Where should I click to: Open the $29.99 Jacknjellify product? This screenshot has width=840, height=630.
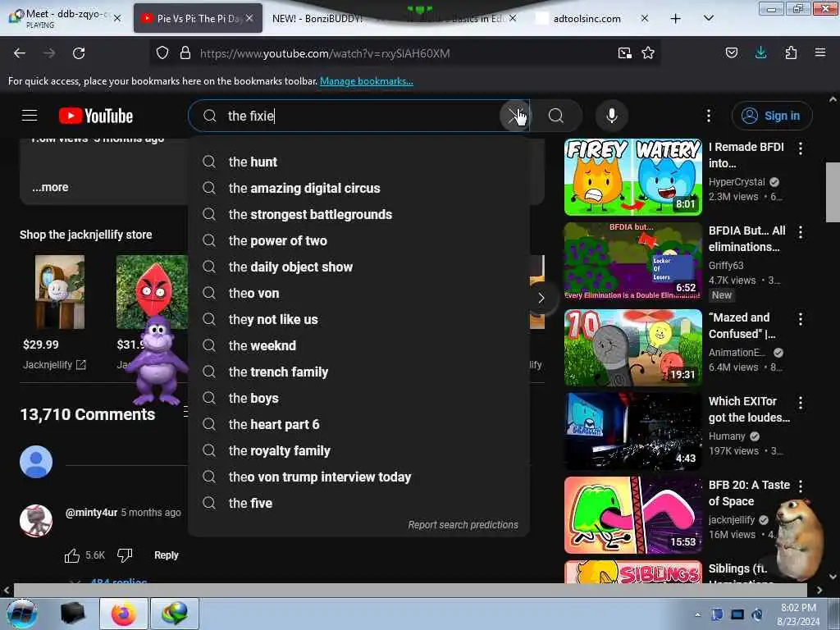click(59, 292)
